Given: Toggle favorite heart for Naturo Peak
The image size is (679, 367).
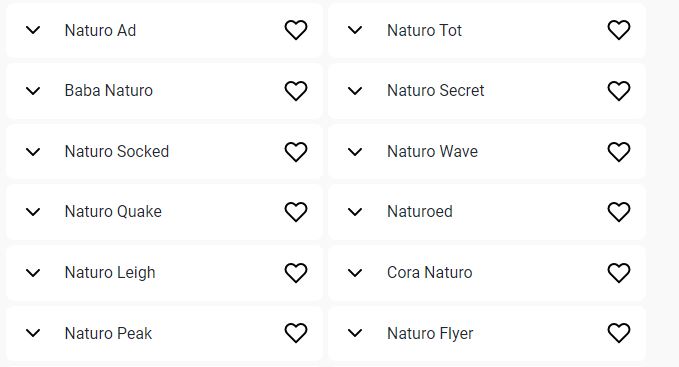Looking at the screenshot, I should click(x=296, y=333).
